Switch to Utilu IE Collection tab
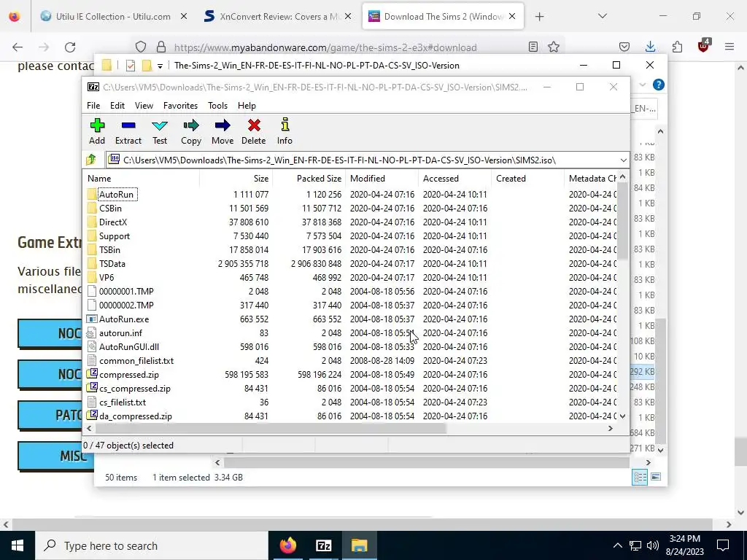747x560 pixels. pos(113,16)
